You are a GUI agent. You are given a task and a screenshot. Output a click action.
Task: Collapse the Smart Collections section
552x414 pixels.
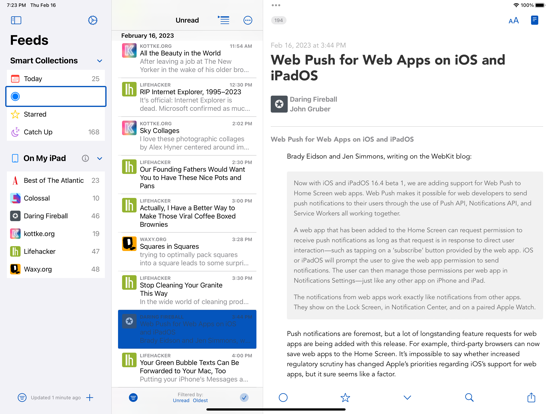point(100,61)
